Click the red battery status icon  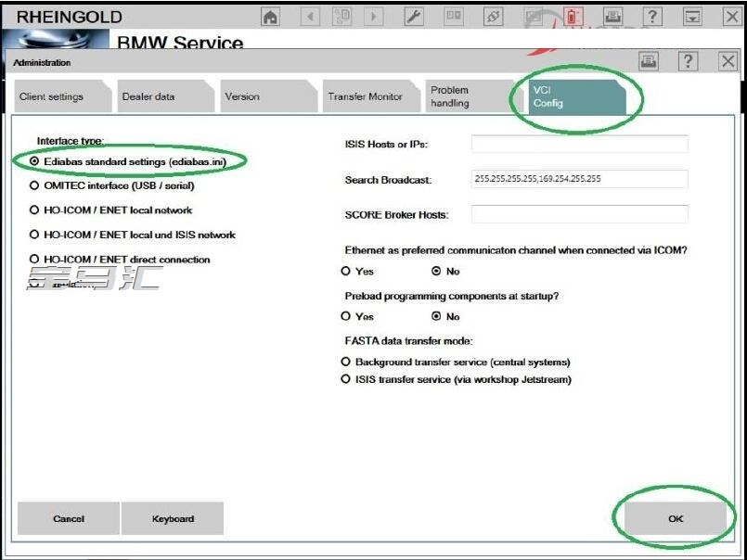coord(573,17)
